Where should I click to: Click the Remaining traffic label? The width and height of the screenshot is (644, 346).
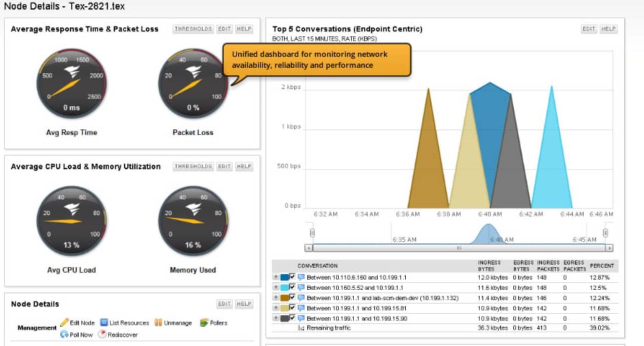pos(329,328)
